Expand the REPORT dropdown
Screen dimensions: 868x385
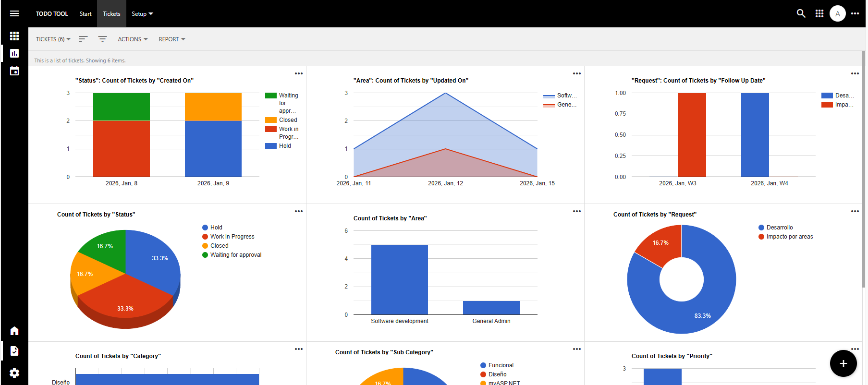[171, 39]
